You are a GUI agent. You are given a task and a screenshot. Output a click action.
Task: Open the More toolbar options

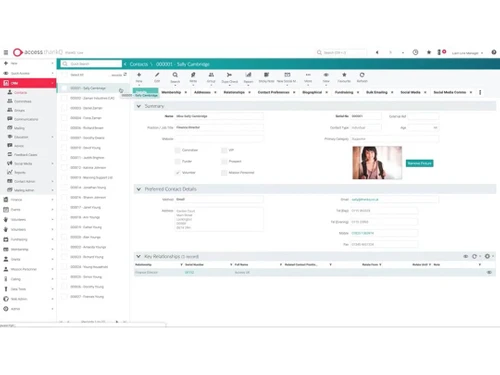coord(308,77)
